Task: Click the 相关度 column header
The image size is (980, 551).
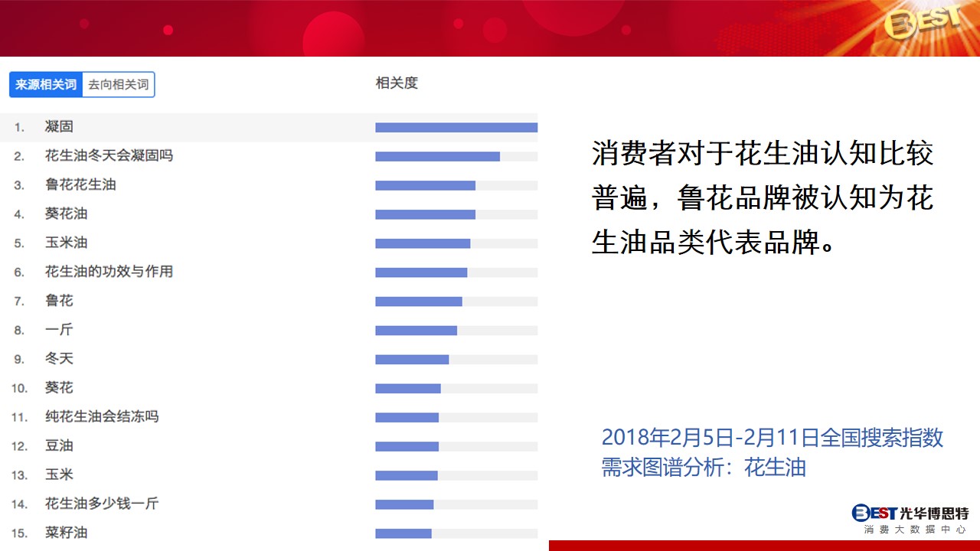Action: 397,83
